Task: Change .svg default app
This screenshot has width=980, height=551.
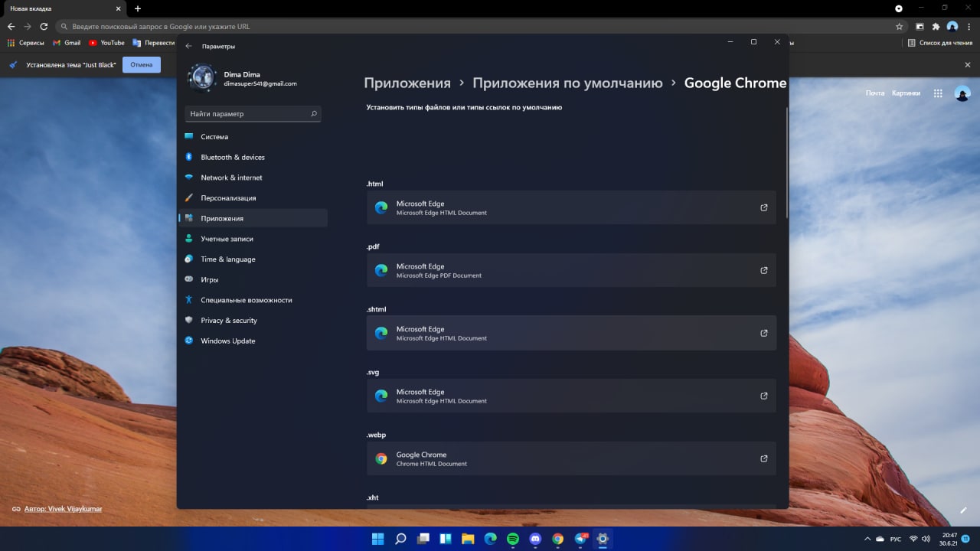Action: [x=571, y=396]
